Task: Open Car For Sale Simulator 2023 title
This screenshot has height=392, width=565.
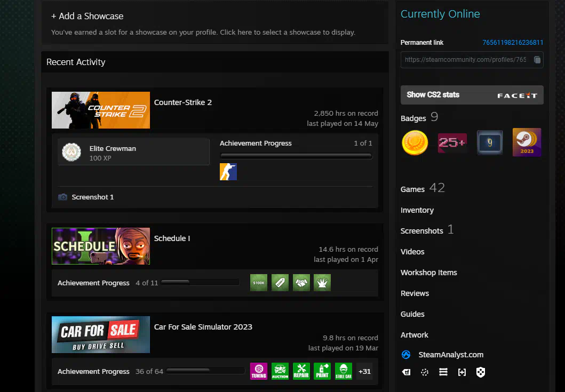Action: (x=203, y=327)
